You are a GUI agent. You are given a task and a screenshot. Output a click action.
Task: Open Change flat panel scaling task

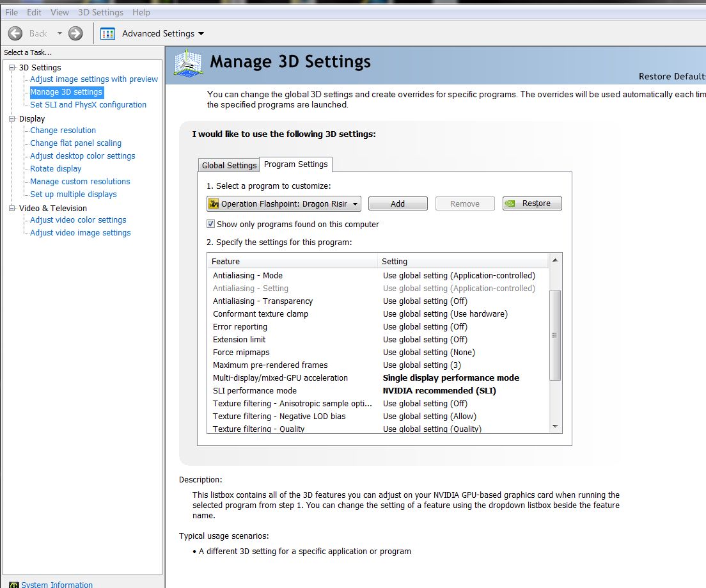[75, 143]
